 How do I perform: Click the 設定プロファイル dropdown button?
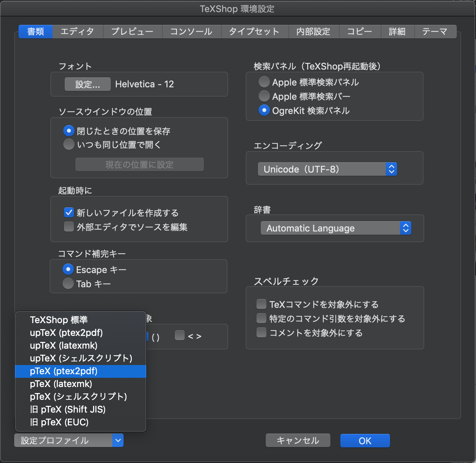(x=69, y=441)
